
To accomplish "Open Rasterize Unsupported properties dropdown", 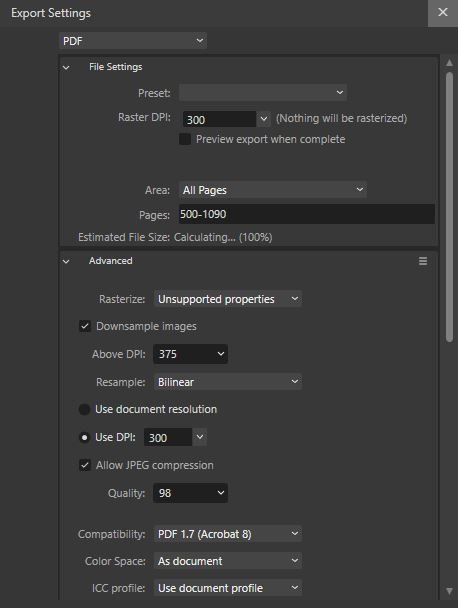I will pyautogui.click(x=228, y=299).
